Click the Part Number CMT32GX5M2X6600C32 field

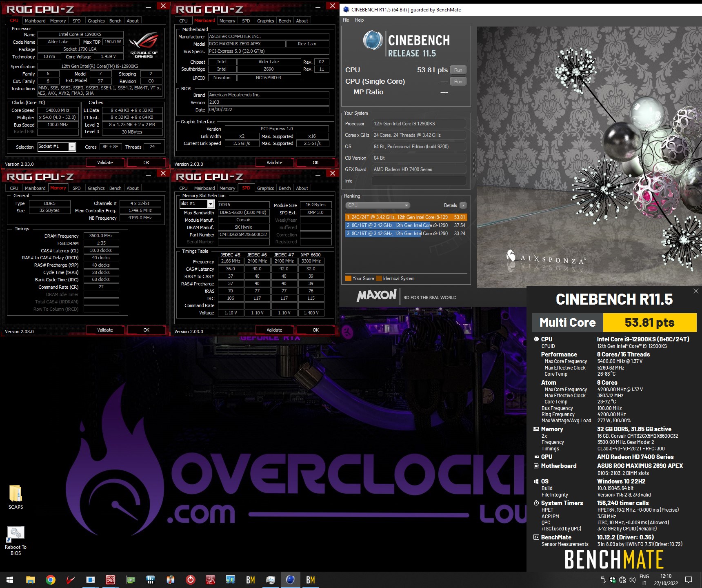[243, 235]
